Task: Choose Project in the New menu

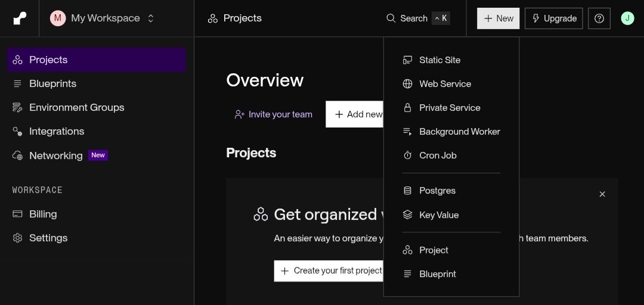Action: click(x=434, y=250)
